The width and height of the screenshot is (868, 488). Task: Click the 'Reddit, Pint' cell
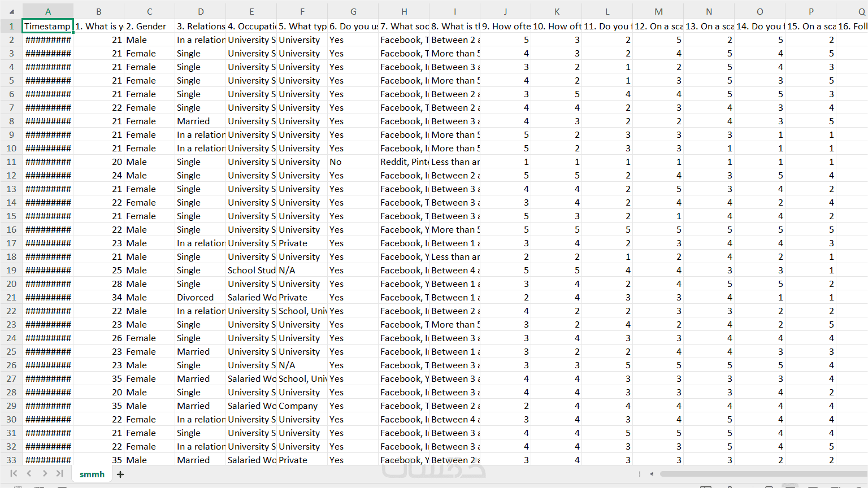tap(404, 162)
